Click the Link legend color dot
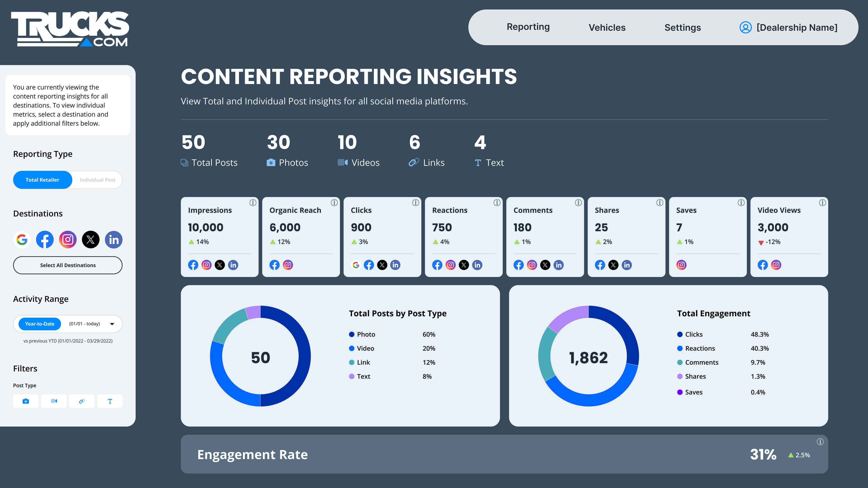868x488 pixels. coord(351,362)
